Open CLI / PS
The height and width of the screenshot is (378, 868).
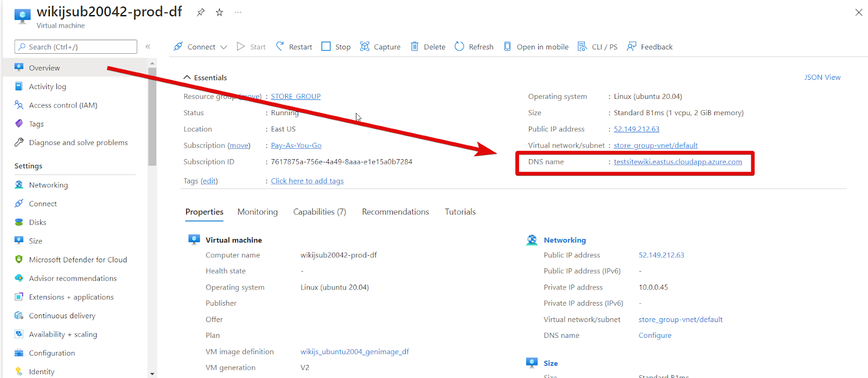[597, 47]
